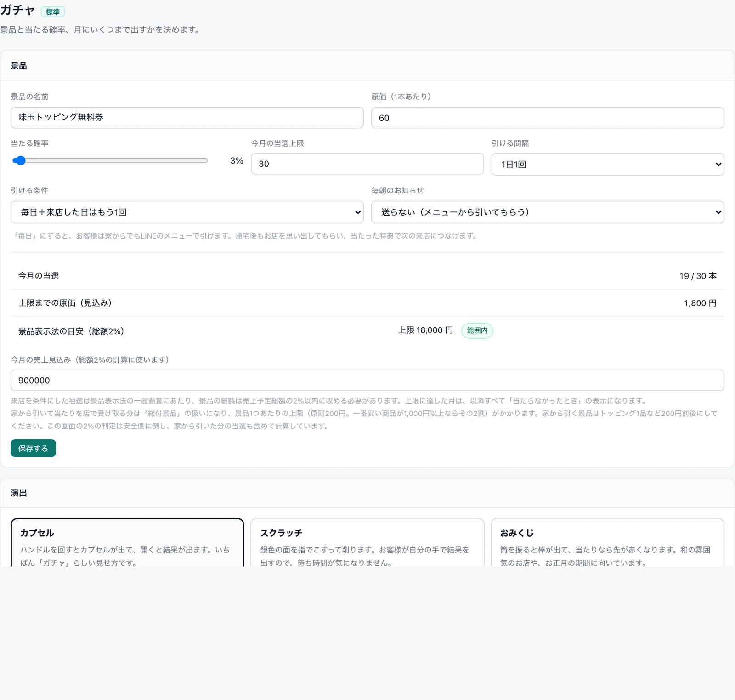Click the ガチャ page title

click(17, 11)
